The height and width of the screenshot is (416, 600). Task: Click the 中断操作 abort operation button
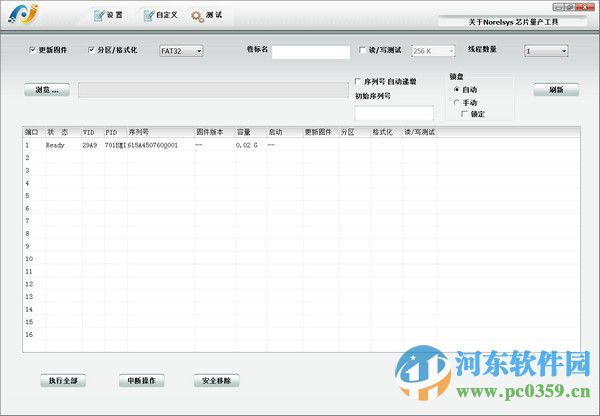142,381
